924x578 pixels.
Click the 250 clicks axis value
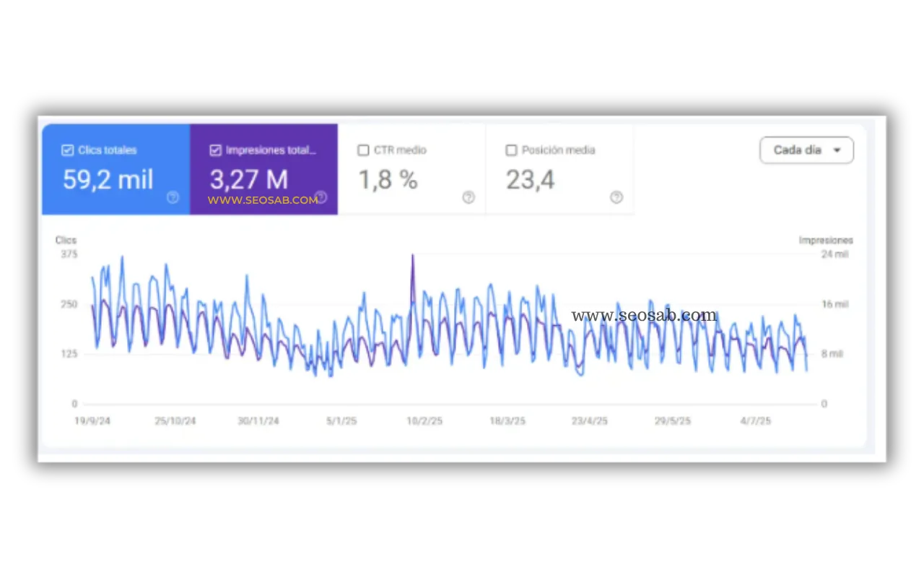pos(69,304)
